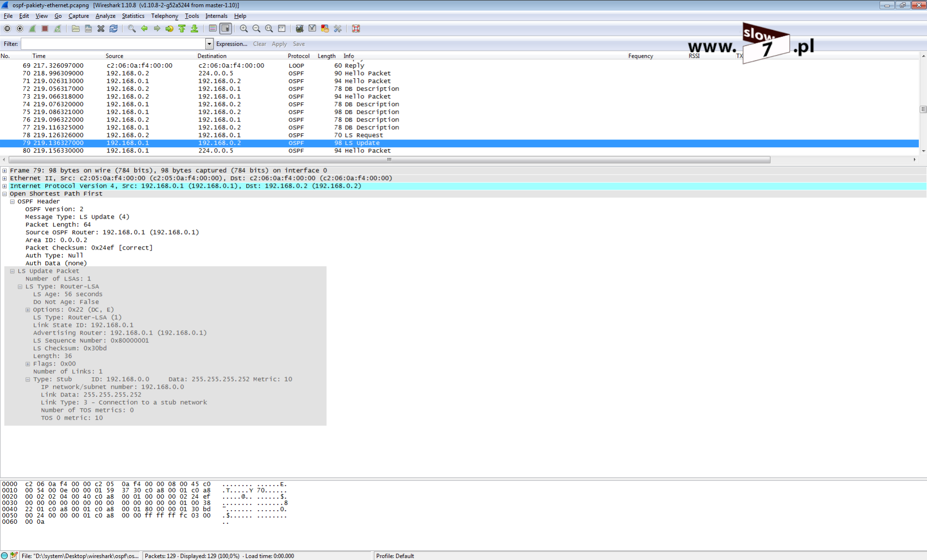Viewport: 927px width, 560px height.
Task: Click the Clear filter button
Action: click(259, 44)
